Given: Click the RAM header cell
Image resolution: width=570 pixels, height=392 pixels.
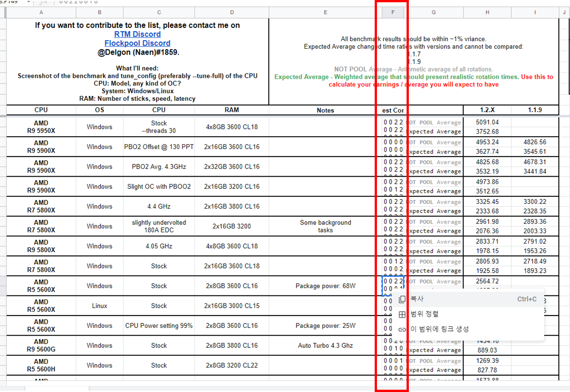Looking at the screenshot, I should 232,110.
